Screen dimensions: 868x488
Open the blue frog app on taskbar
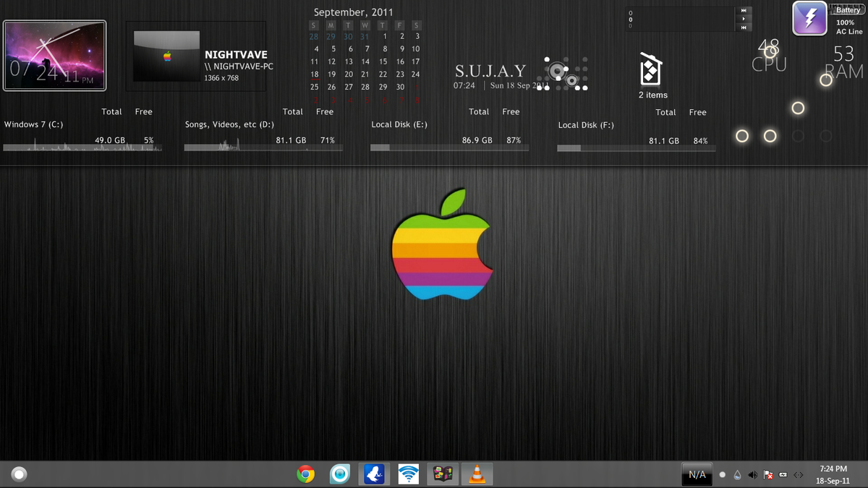tap(375, 474)
